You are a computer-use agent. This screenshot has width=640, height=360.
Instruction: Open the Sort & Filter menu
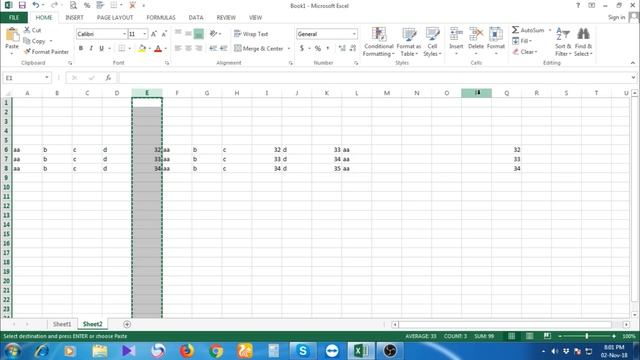click(x=563, y=42)
